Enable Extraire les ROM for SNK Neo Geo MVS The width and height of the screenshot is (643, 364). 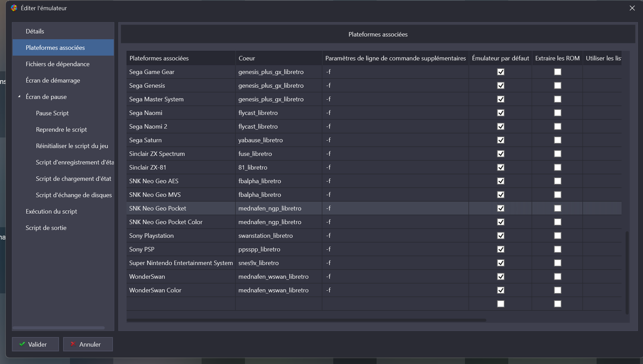(558, 194)
